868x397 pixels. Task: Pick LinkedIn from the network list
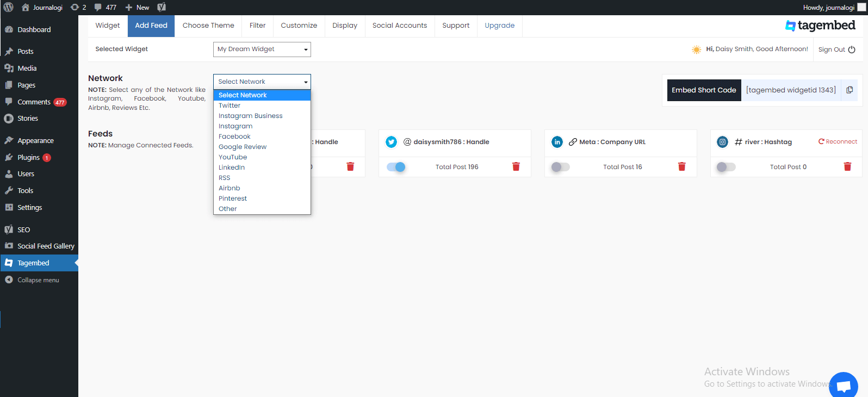pos(262,168)
